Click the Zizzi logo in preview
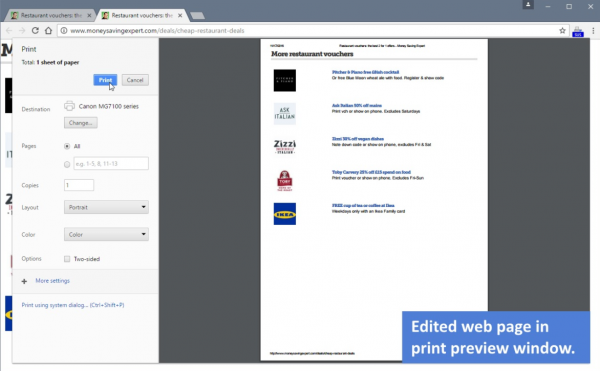The image size is (600, 371). point(285,147)
